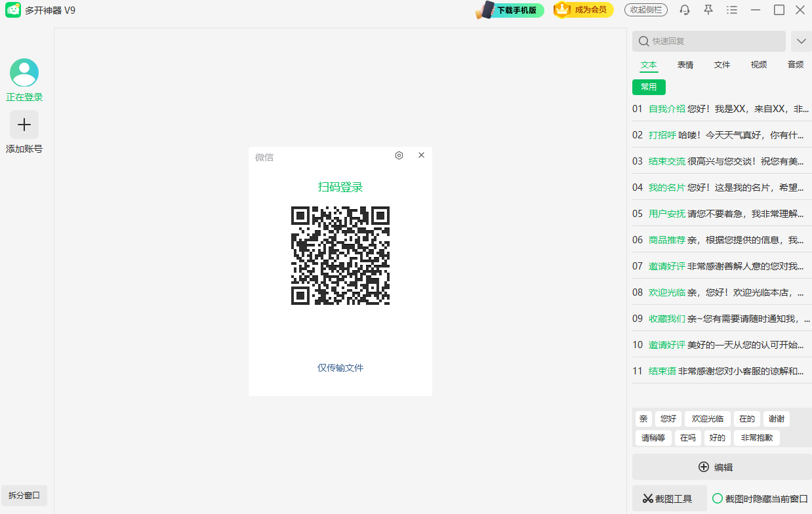Select quick reply 05 用户安抚
Image resolution: width=812 pixels, height=514 pixels.
point(722,214)
